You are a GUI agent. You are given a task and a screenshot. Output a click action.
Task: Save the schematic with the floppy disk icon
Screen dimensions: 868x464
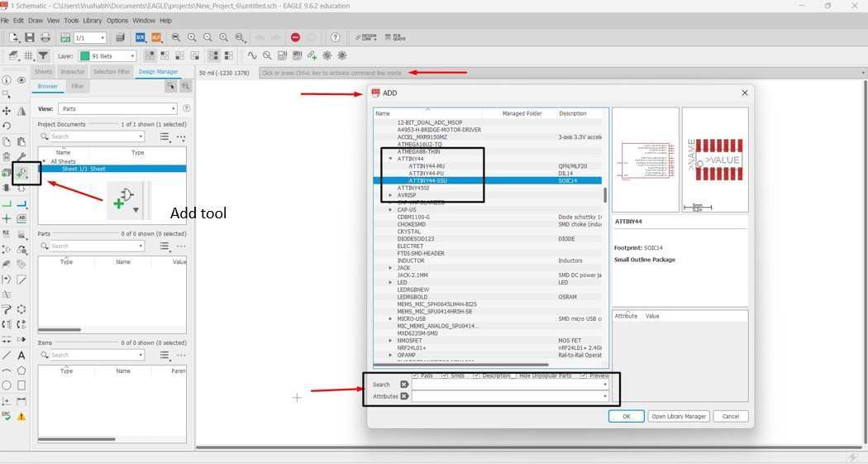click(x=30, y=38)
